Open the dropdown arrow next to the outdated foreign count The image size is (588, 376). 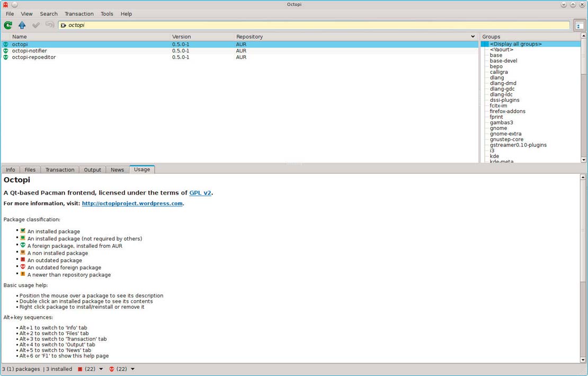(132, 369)
